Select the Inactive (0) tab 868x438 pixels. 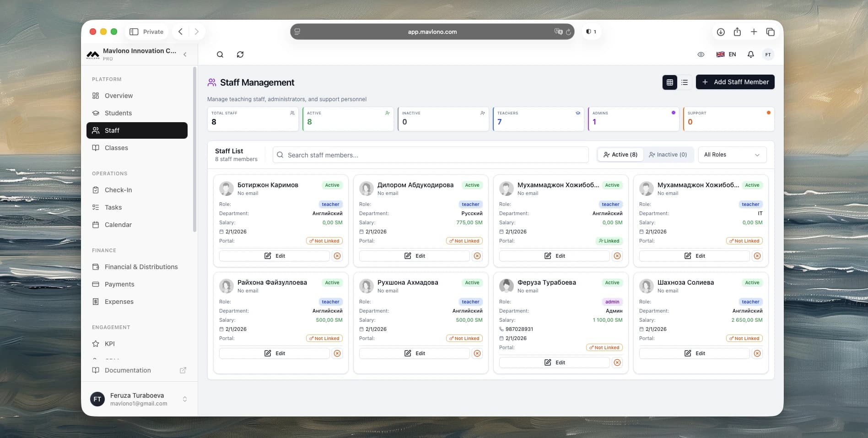point(668,155)
